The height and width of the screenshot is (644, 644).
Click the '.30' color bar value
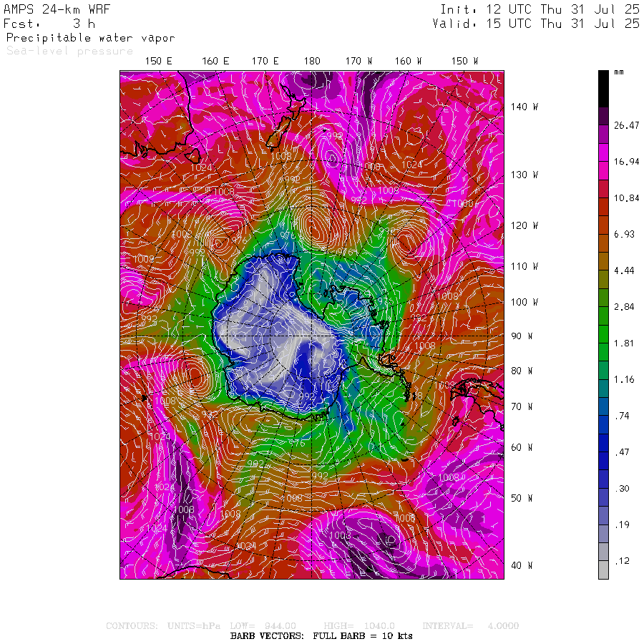[x=623, y=489]
